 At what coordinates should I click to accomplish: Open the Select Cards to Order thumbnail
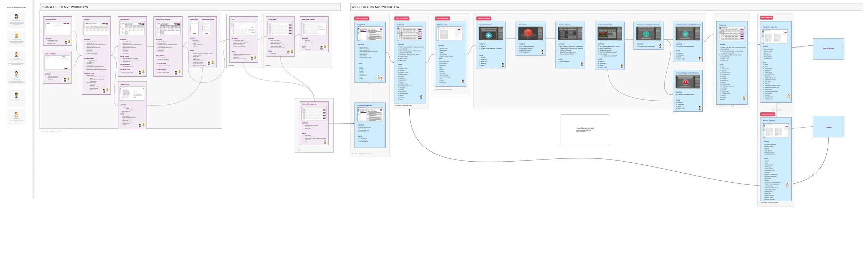168,28
